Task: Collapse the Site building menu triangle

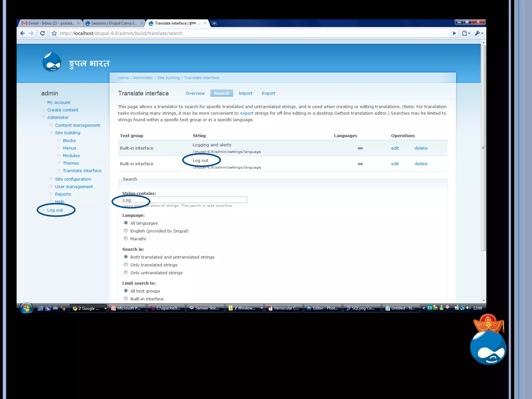Action: pos(51,132)
